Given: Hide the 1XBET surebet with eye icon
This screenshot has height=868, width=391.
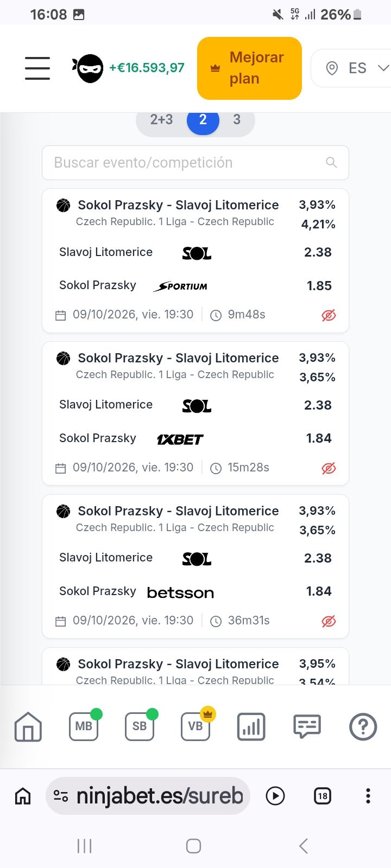Looking at the screenshot, I should [329, 468].
